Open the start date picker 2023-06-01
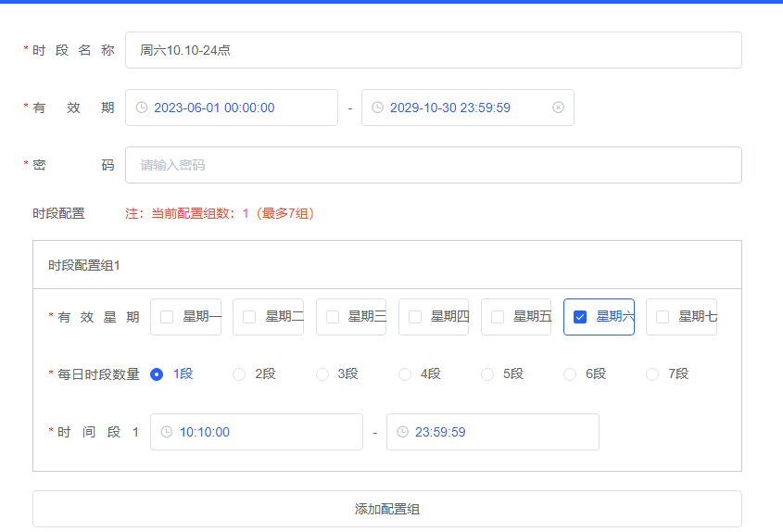Image resolution: width=783 pixels, height=532 pixels. (x=232, y=108)
